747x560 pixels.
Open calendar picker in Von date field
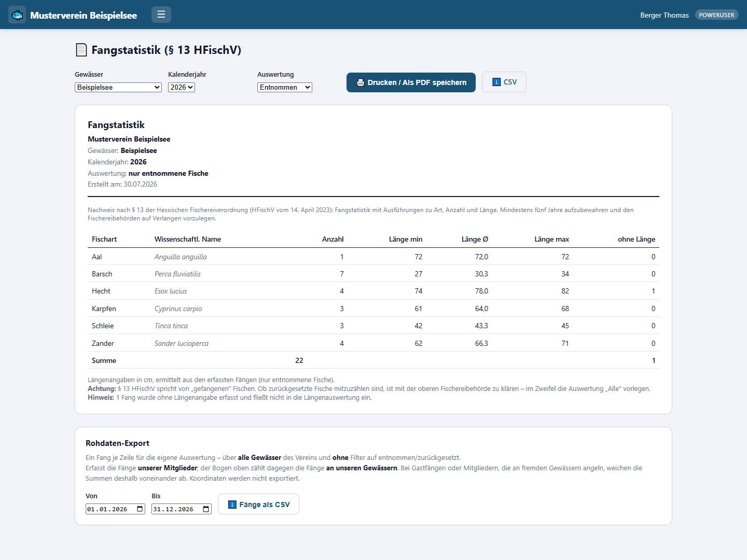140,509
